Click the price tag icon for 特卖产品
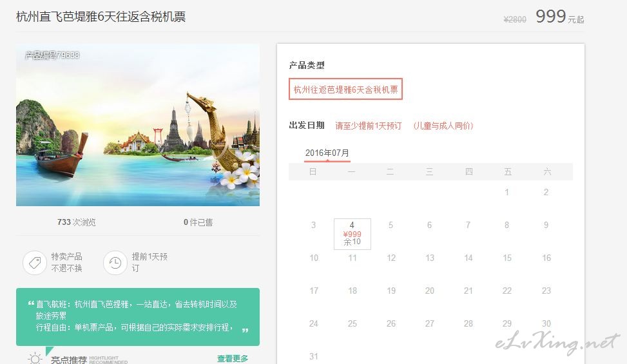 pos(35,262)
